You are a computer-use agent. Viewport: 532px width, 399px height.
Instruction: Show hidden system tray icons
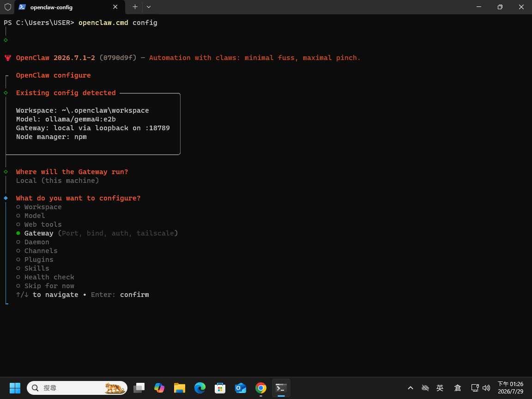[411, 388]
